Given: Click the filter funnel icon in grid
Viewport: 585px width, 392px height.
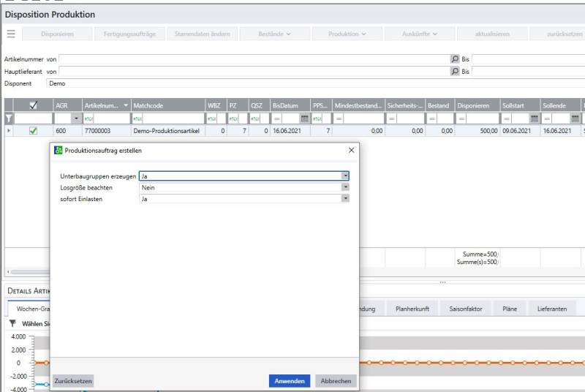Looking at the screenshot, I should 9,118.
